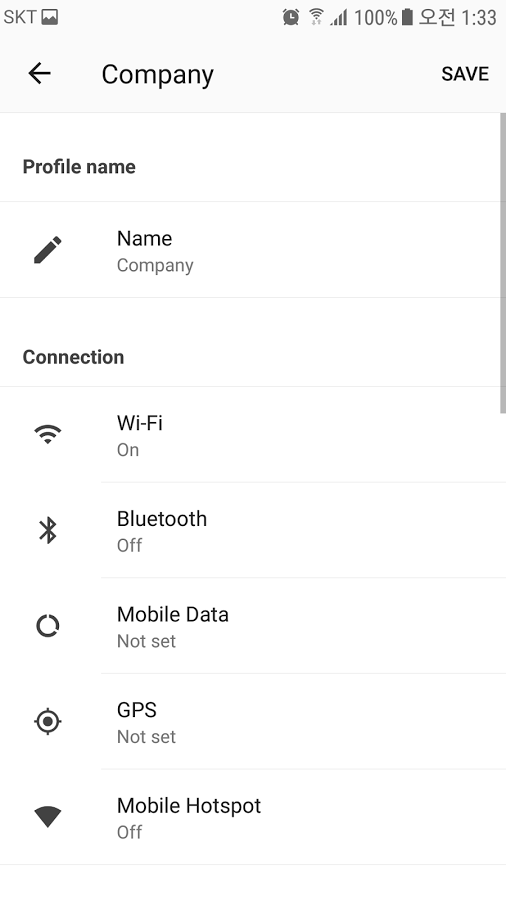Viewport: 506px width, 900px height.
Task: Tap the Mobile Hotspot icon
Action: click(x=48, y=816)
